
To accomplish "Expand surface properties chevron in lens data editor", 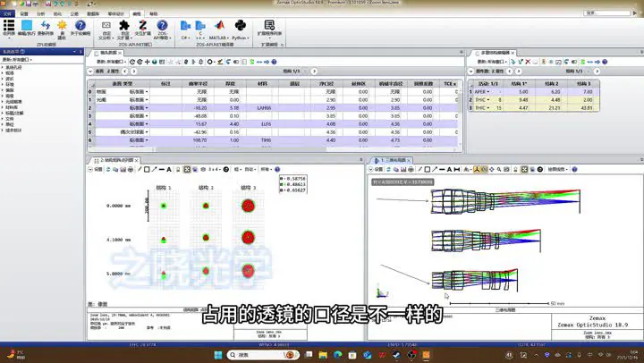I will [90, 71].
